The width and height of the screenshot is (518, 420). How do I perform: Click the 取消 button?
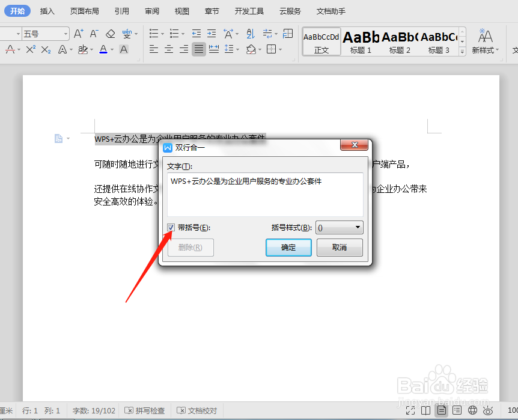click(x=340, y=247)
